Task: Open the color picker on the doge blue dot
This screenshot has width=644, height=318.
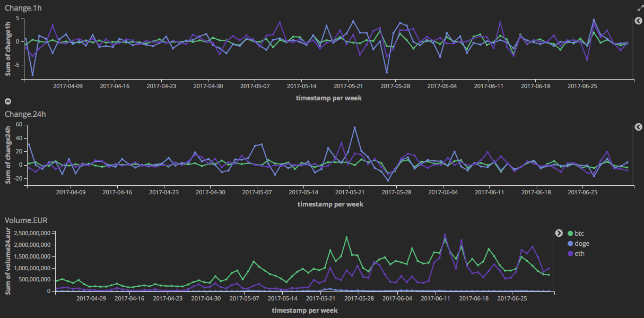Action: click(570, 244)
